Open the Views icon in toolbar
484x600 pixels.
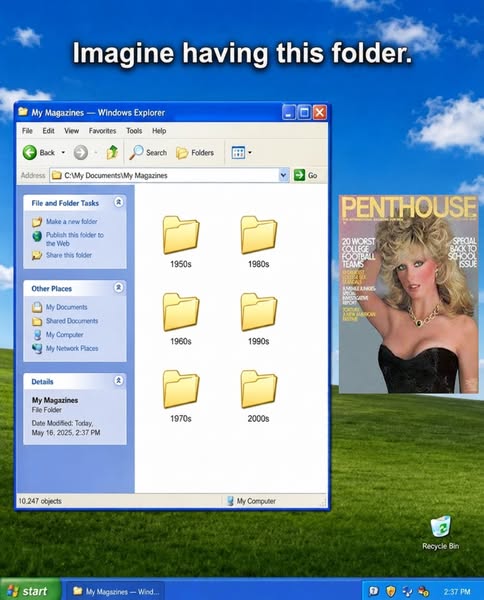pyautogui.click(x=238, y=152)
